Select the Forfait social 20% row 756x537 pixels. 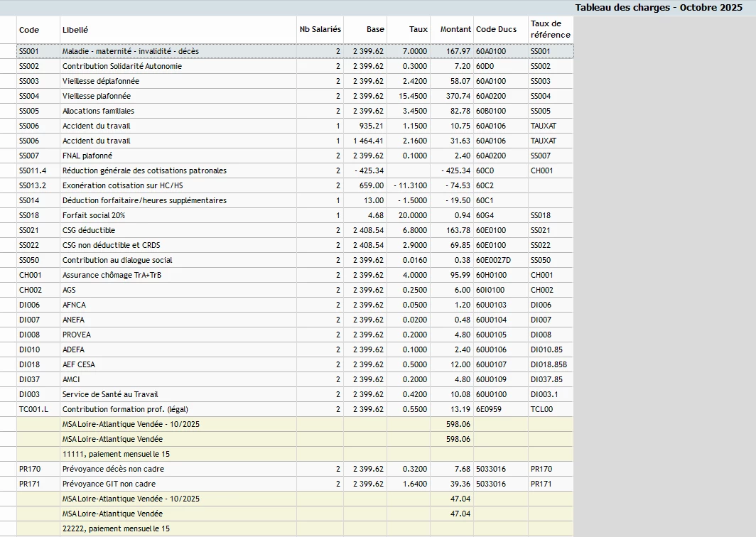click(94, 215)
